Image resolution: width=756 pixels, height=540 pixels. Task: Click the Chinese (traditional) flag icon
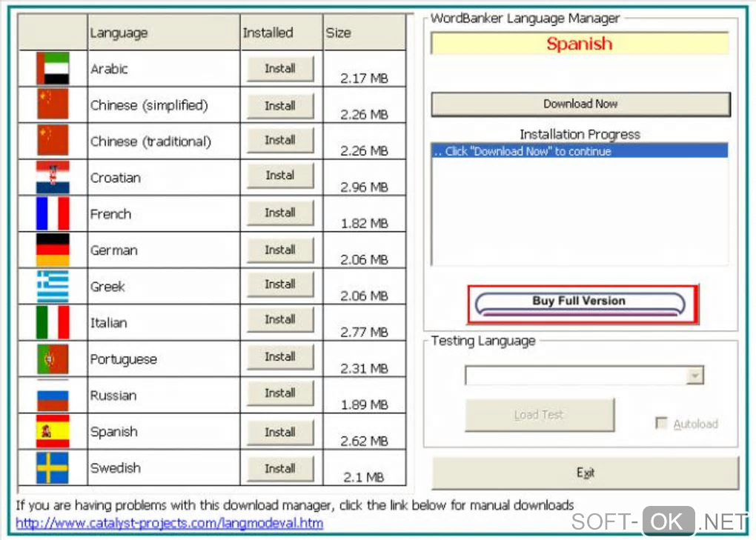tap(53, 140)
